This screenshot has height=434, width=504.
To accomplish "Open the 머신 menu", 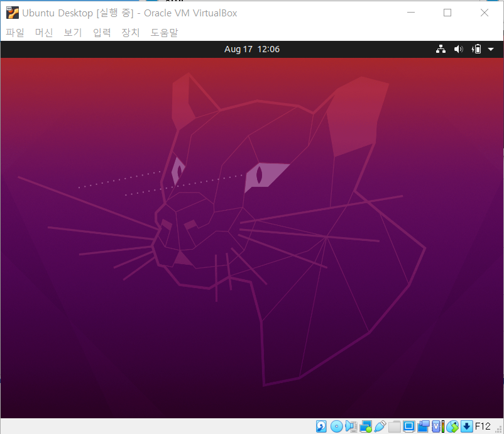I will click(x=44, y=33).
